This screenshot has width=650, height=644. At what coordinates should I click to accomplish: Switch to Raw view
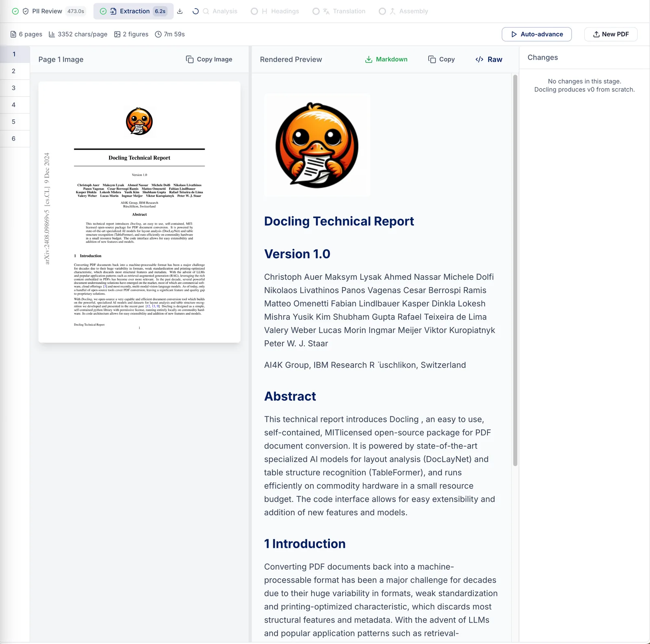(x=489, y=59)
